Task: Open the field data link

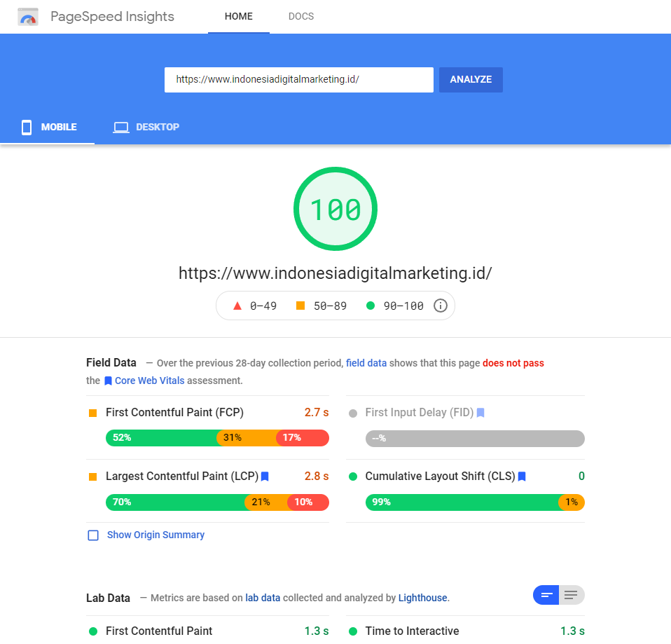Action: click(366, 363)
